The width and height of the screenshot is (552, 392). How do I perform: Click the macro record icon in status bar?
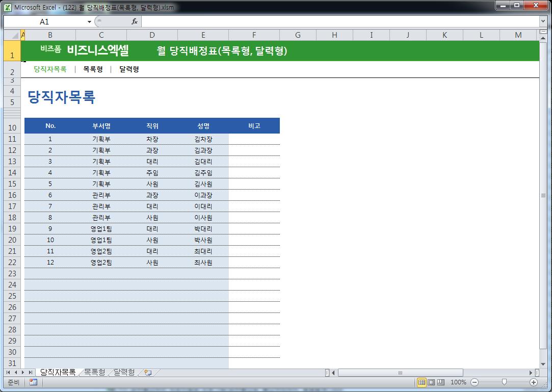coord(33,382)
